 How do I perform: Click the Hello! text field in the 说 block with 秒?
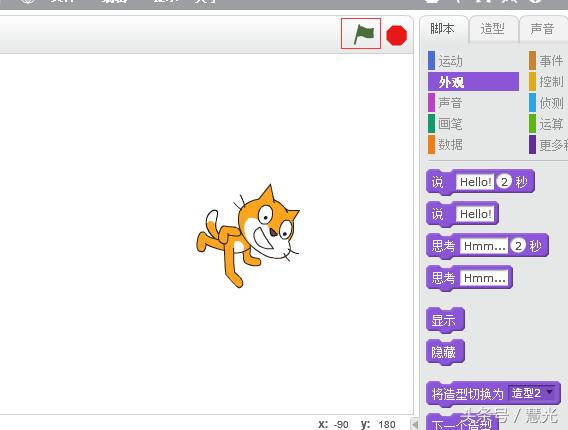click(x=475, y=182)
